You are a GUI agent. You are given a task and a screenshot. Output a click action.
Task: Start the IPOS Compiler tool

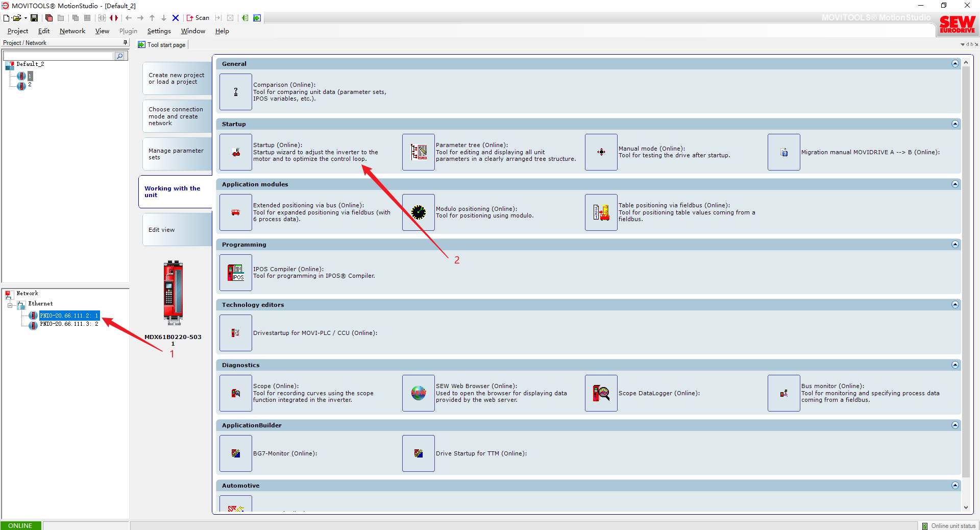click(235, 273)
